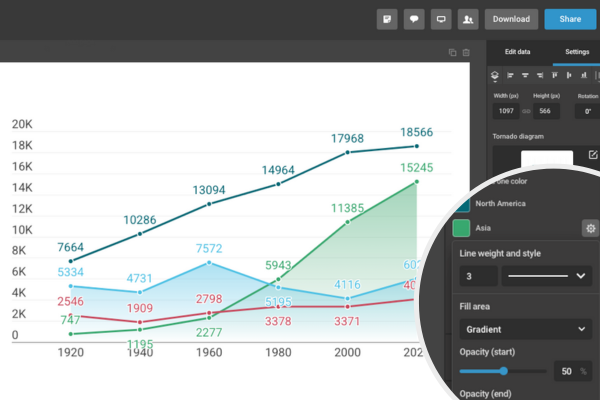
Task: Open the Fill area Gradient dropdown
Action: click(526, 329)
